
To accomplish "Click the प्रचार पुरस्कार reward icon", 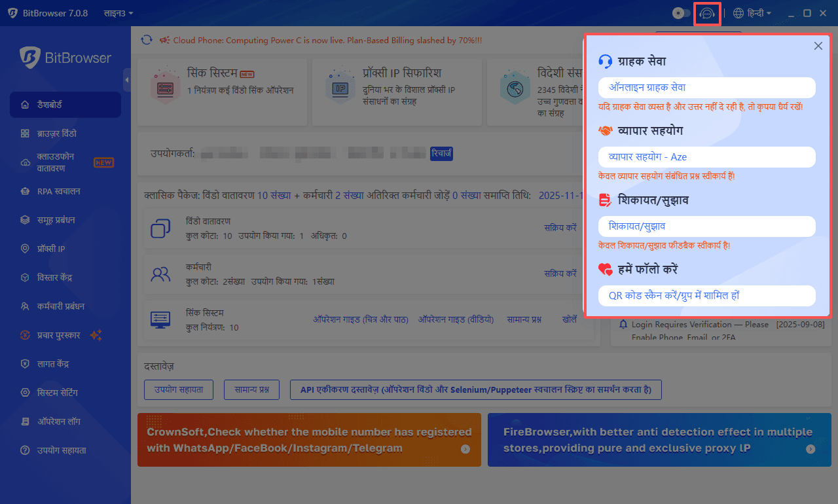I will click(25, 335).
